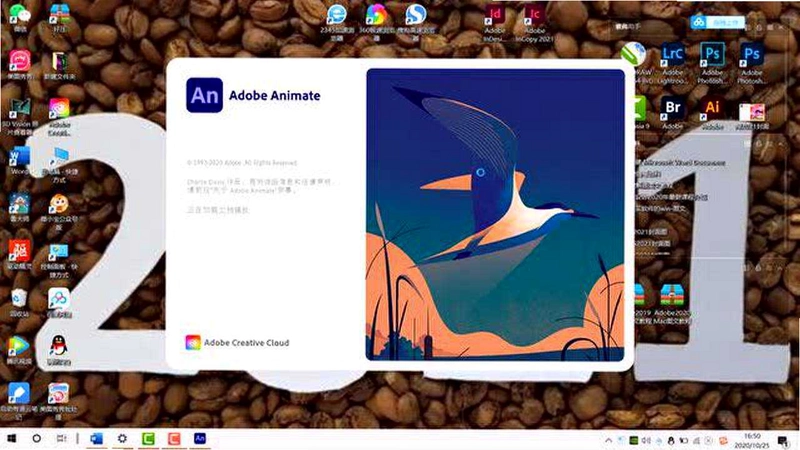This screenshot has height=450, width=800.
Task: Click the An logo on Animate splash
Action: point(204,95)
